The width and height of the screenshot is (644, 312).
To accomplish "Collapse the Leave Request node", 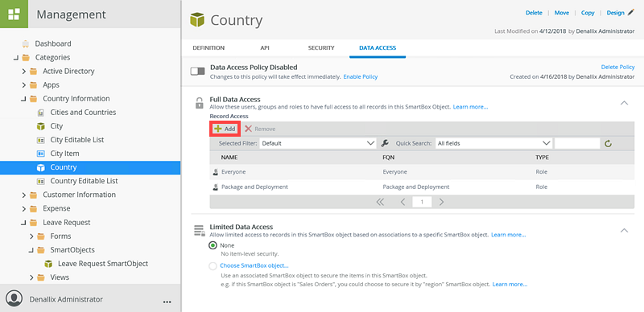I will click(x=23, y=223).
